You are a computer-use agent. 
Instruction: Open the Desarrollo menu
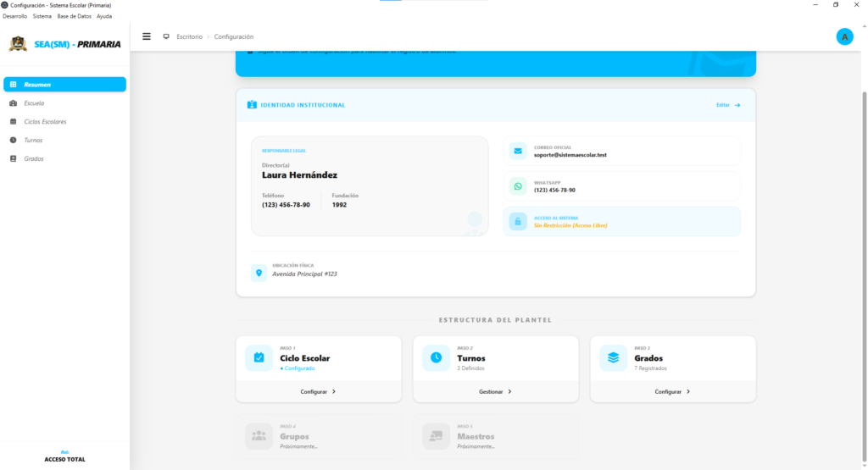[15, 16]
